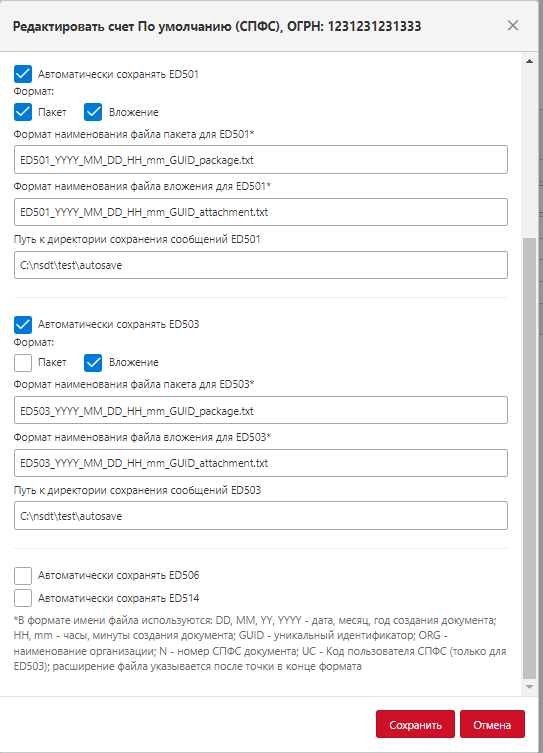Enable automatic saving of ED506
Screen dimensions: 543x753
(x=23, y=575)
